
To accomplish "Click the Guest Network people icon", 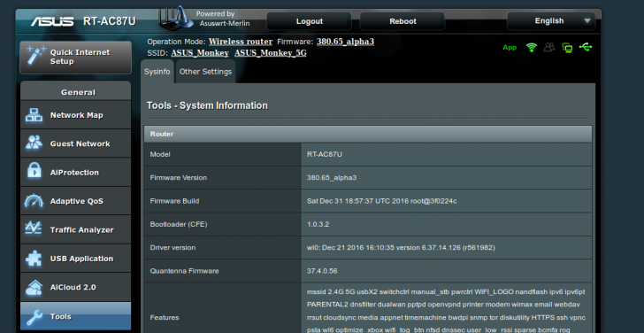I will click(x=34, y=143).
